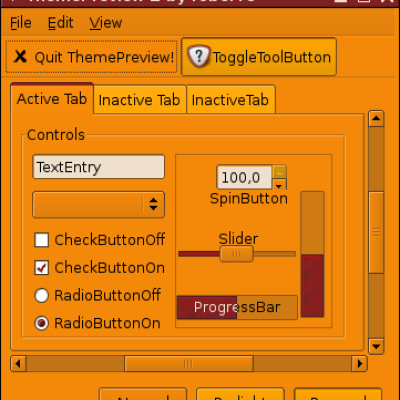Toggle the ToggleToolButton
The height and width of the screenshot is (400, 400).
pos(259,57)
